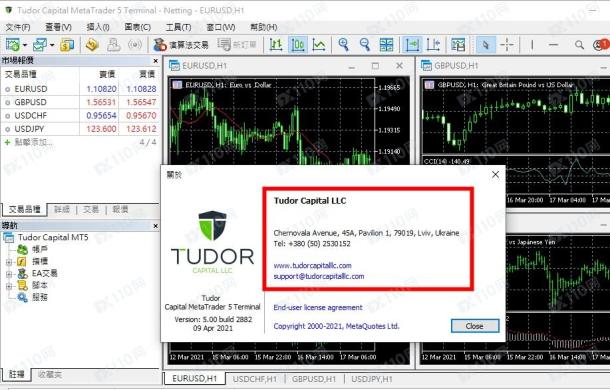This screenshot has width=610, height=390.
Task: Close the Market Watch panel
Action: click(156, 61)
